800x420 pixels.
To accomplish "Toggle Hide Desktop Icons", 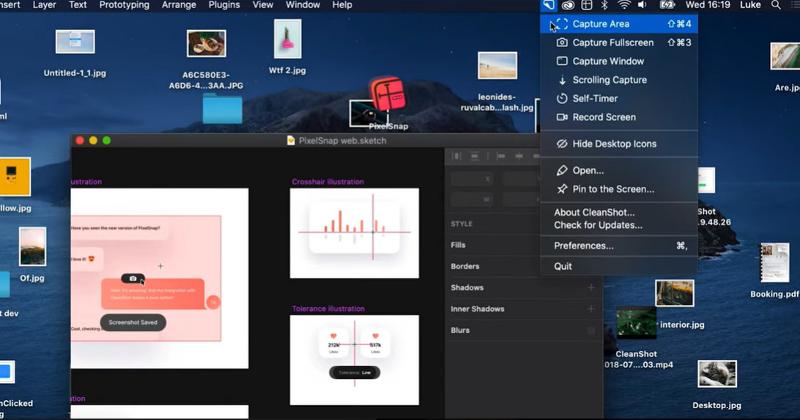I will (x=619, y=144).
